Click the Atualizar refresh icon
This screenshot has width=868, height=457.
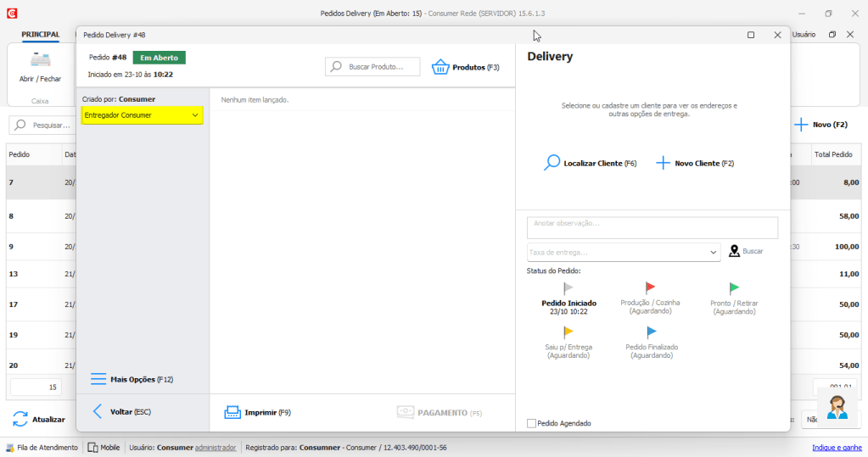point(20,419)
